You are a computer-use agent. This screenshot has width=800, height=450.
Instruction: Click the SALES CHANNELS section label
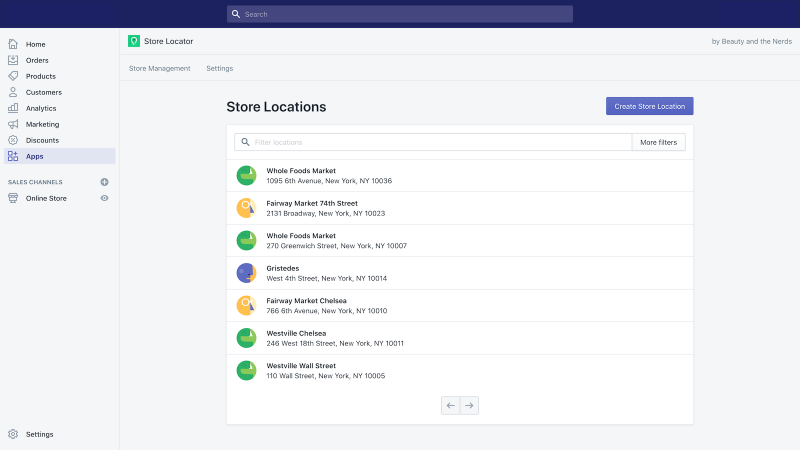35,182
